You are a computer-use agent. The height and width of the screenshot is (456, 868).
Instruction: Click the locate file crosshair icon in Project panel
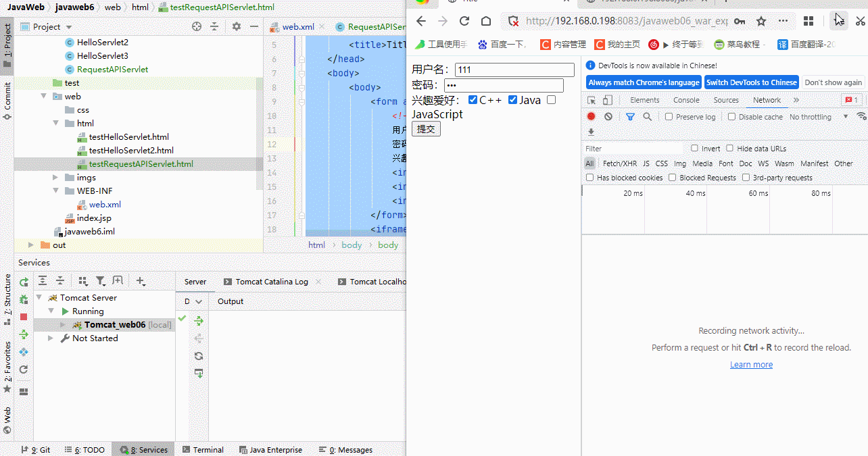point(197,26)
